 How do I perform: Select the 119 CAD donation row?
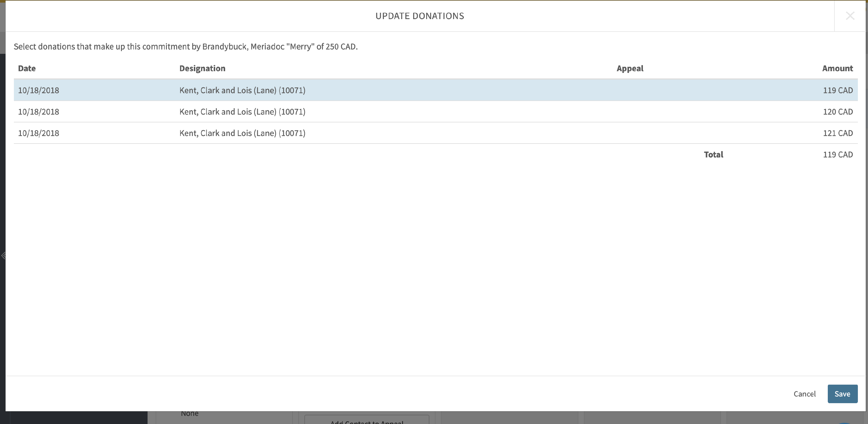(x=436, y=90)
